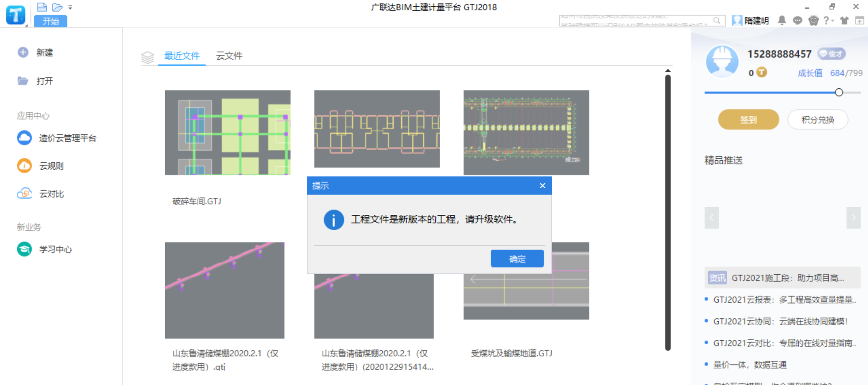Open the top-right structural drawing thumbnail
Screen dimensions: 868x385
point(526,133)
